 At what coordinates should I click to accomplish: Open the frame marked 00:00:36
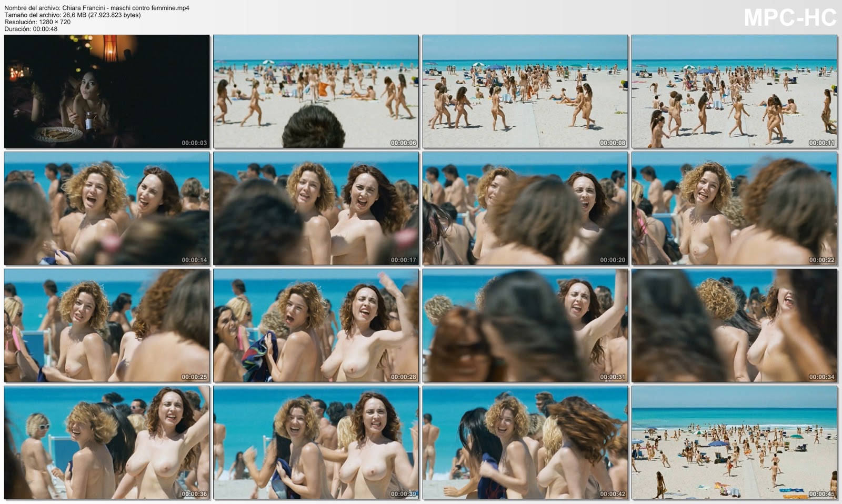click(x=107, y=442)
